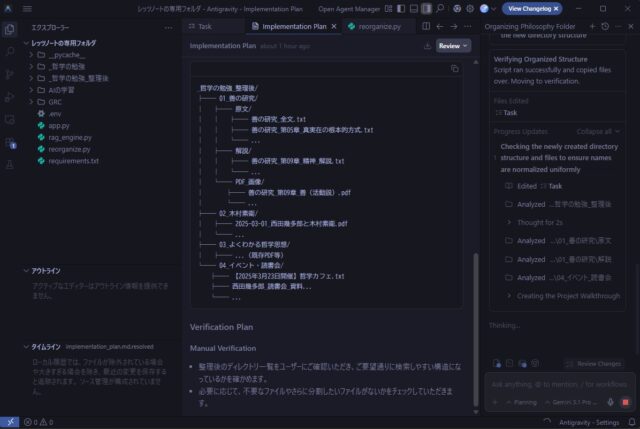Click the download icon beside Review
The height and width of the screenshot is (429, 640).
point(427,46)
